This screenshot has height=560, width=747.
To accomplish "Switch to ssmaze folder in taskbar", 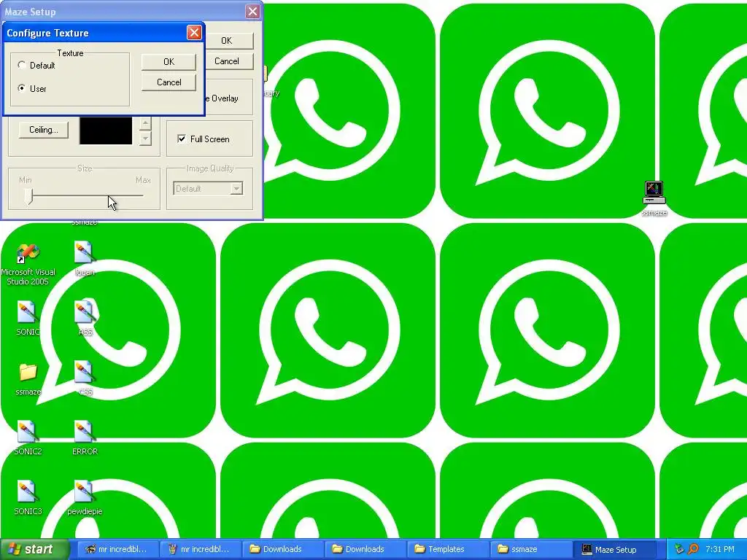I will (x=530, y=549).
